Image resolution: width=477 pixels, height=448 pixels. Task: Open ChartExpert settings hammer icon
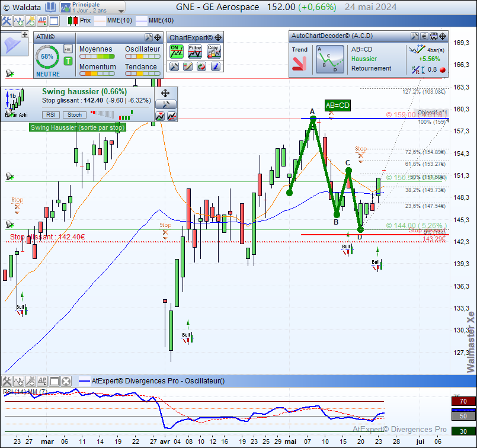(174, 66)
